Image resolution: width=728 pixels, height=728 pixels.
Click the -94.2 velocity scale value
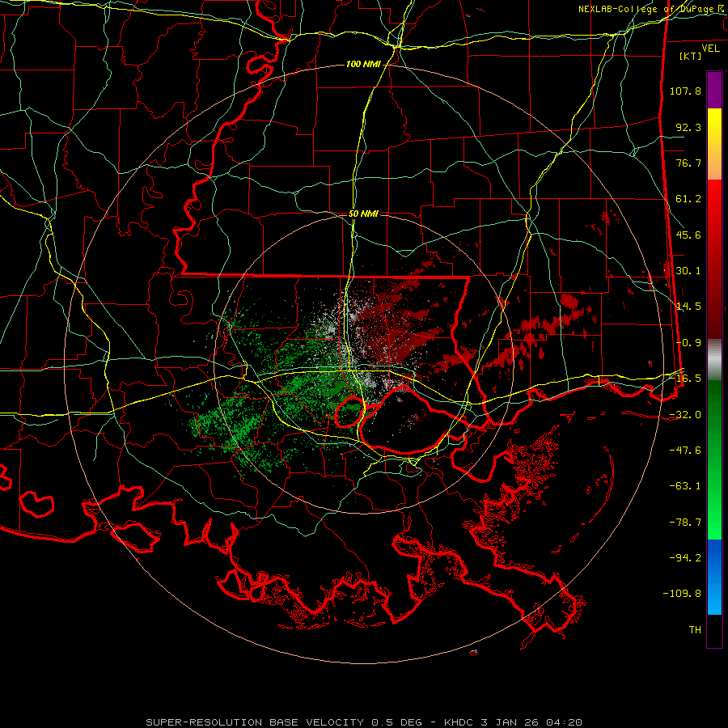pos(685,558)
